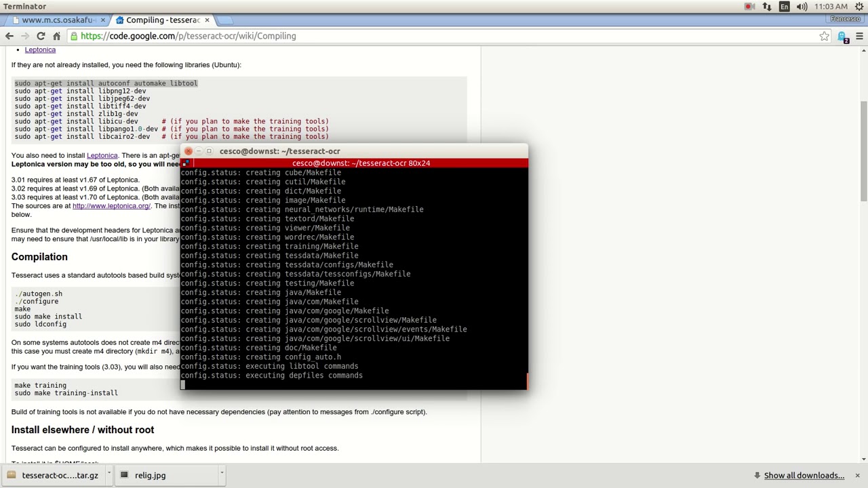Viewport: 868px width, 488px height.
Task: Click the page vertical scrollbar
Action: (x=863, y=150)
